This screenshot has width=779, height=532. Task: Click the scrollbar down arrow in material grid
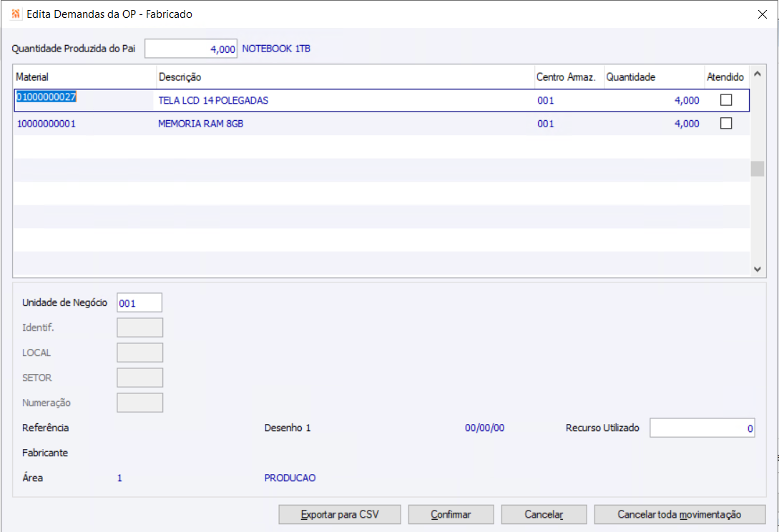point(757,270)
